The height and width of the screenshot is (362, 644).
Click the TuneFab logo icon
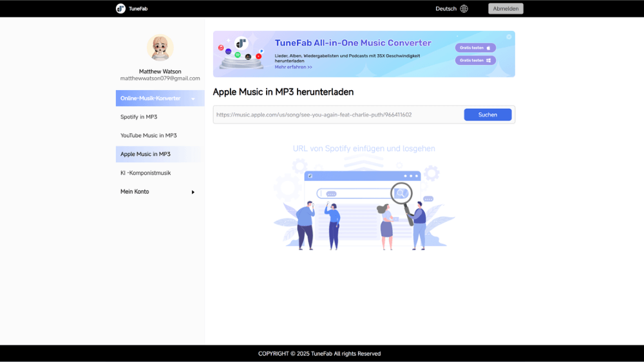[120, 8]
